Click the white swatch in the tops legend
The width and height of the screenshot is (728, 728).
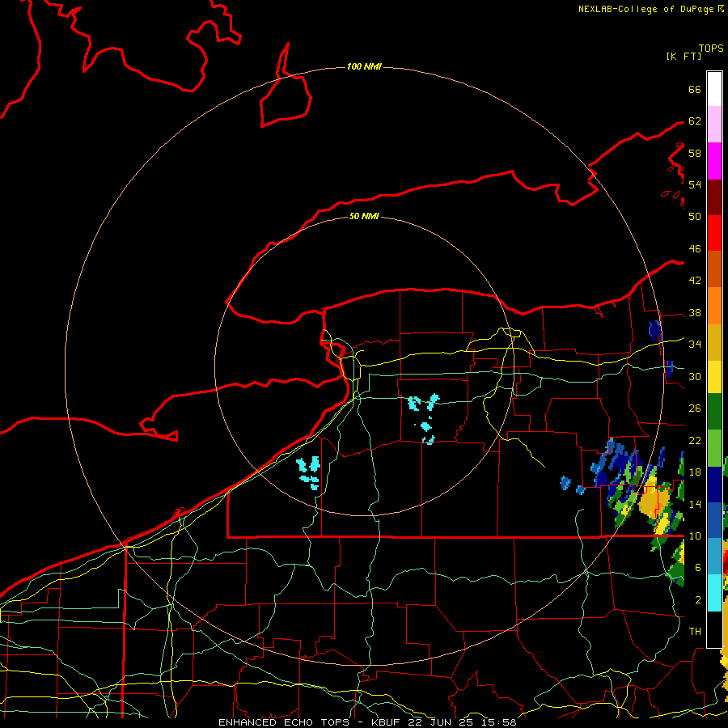pos(714,89)
